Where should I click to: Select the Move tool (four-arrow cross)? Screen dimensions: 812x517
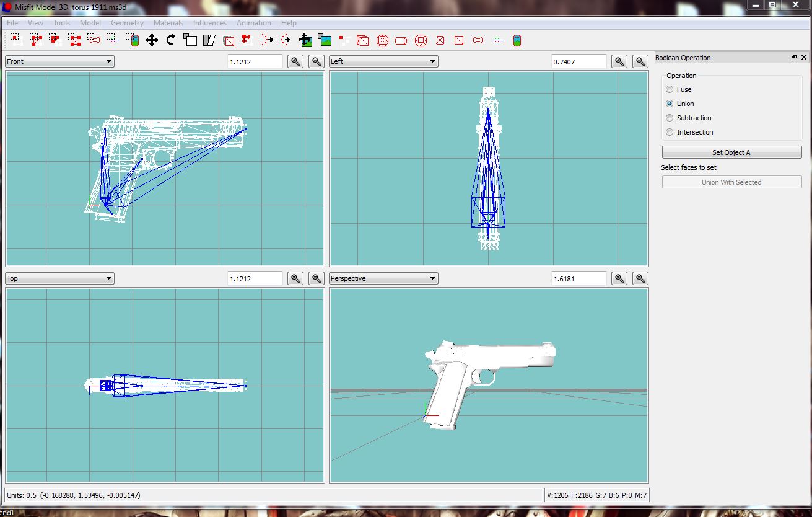[152, 41]
